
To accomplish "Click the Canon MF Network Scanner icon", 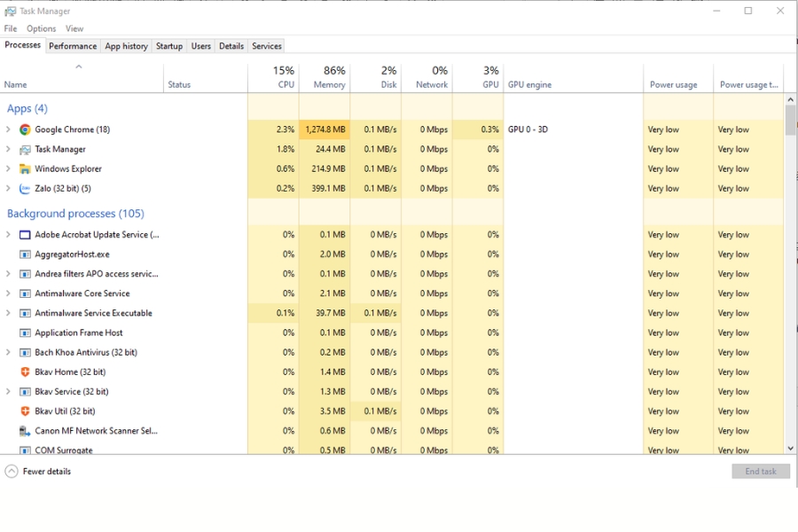I will pyautogui.click(x=25, y=431).
